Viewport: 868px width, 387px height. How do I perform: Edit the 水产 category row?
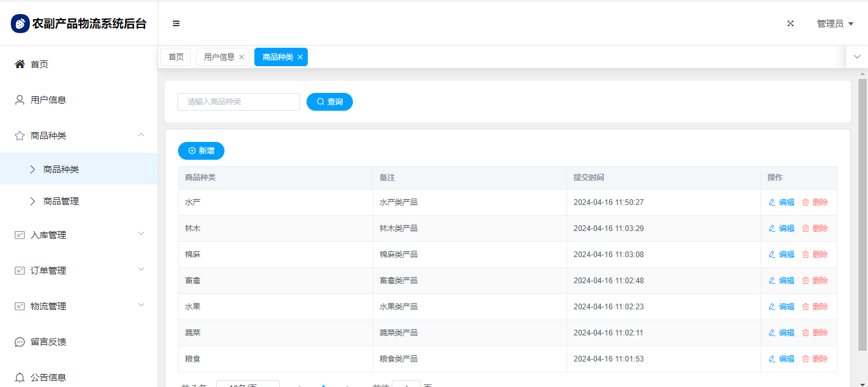click(x=782, y=202)
